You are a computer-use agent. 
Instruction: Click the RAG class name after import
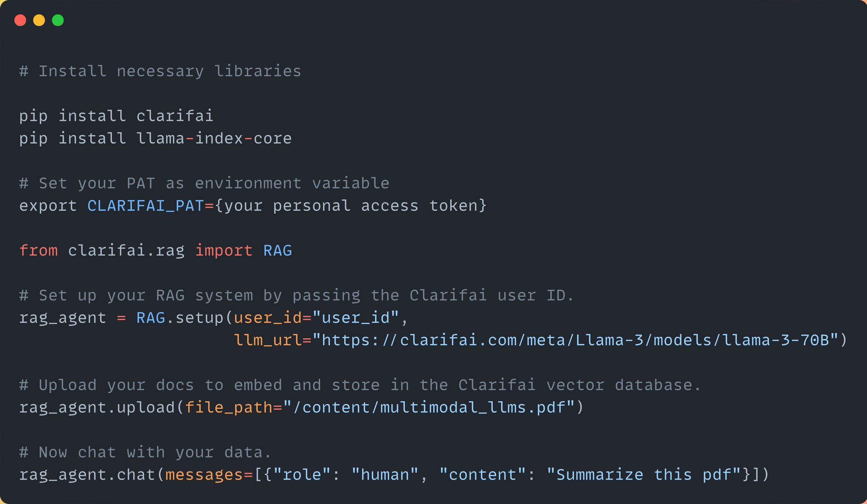coord(278,251)
